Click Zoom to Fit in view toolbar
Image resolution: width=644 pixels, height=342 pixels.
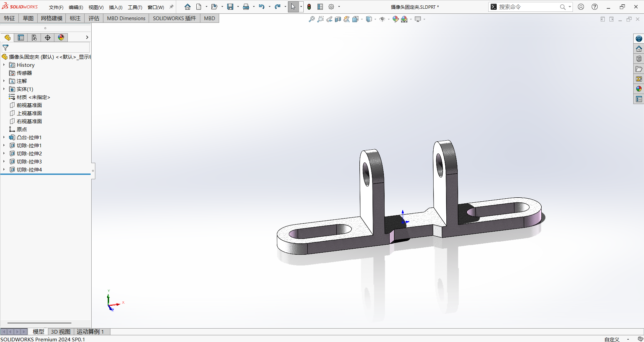pyautogui.click(x=312, y=19)
